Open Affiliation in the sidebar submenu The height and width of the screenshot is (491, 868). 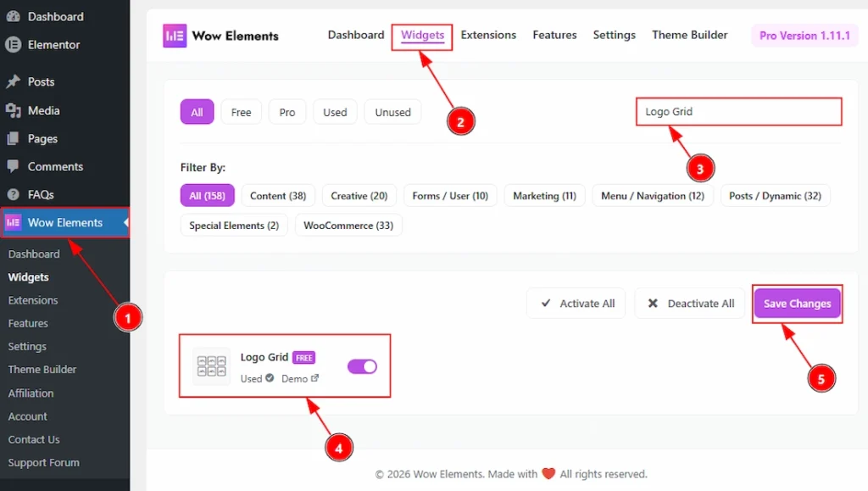pos(31,393)
